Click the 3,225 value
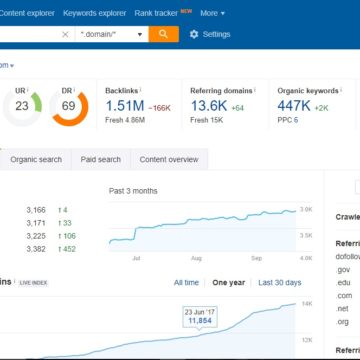 pos(36,236)
